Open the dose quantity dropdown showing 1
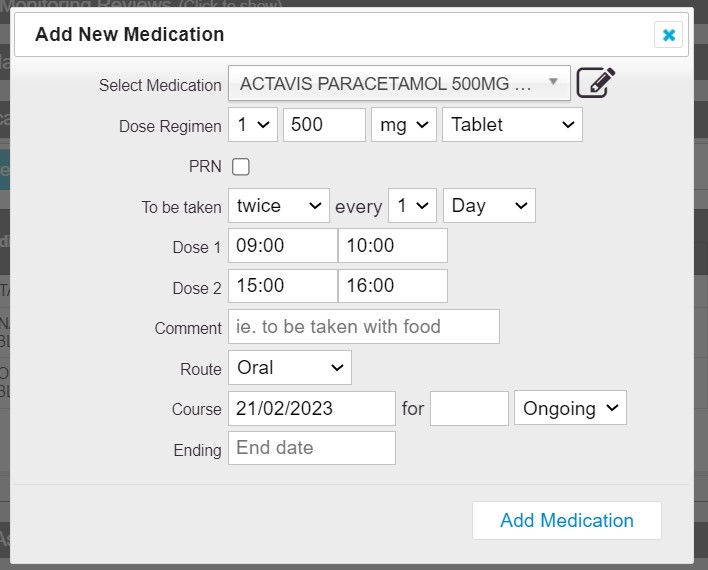The image size is (708, 570). pos(253,125)
